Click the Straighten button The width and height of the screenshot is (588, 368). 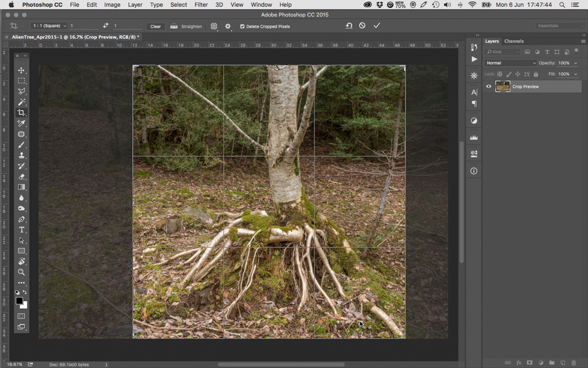(x=186, y=26)
